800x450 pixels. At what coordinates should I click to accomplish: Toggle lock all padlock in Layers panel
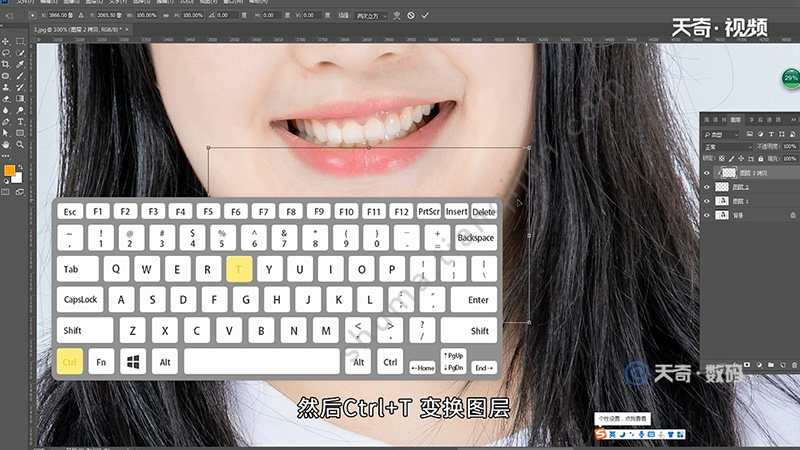click(761, 159)
